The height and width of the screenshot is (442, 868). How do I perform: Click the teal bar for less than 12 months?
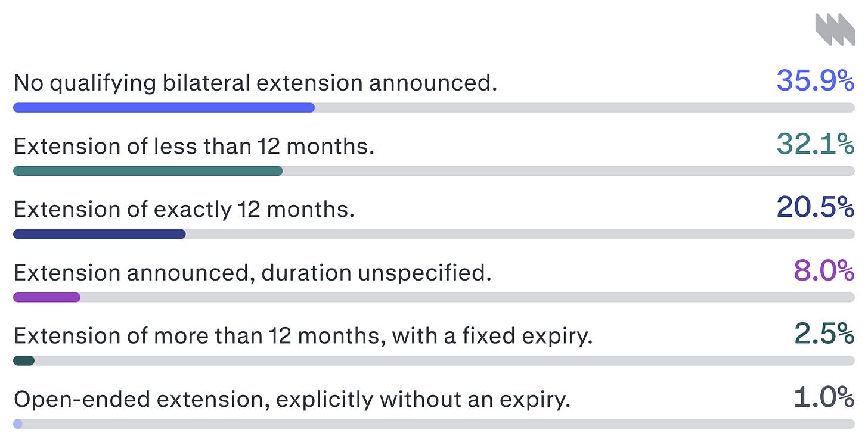coord(148,171)
